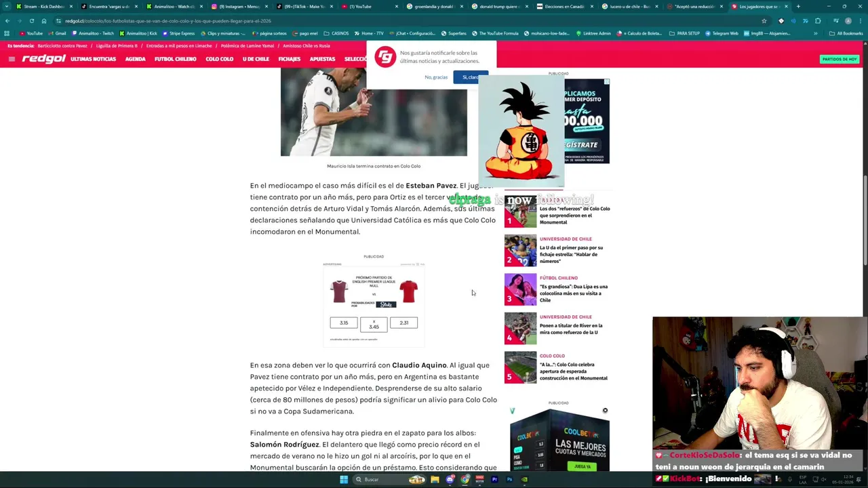Open NVIDIA app from taskbar
The image size is (868, 488).
pos(524,480)
